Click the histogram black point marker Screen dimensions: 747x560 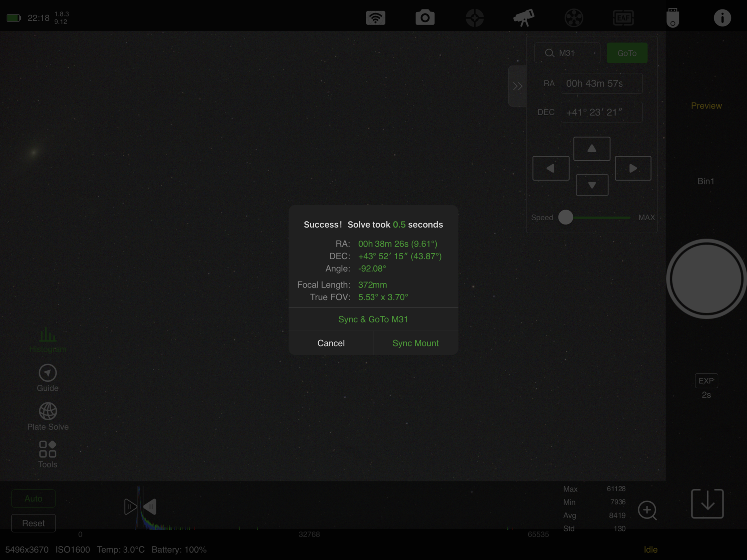(x=130, y=507)
